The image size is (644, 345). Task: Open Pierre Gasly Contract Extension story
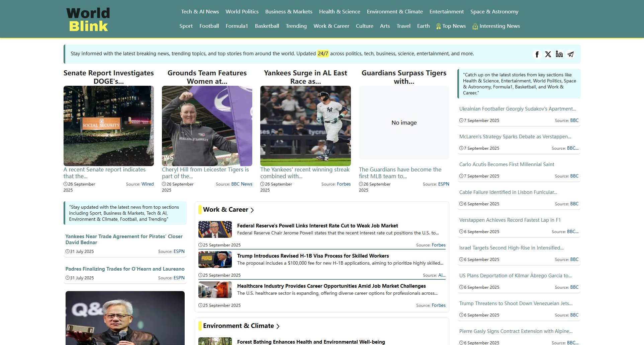516,331
